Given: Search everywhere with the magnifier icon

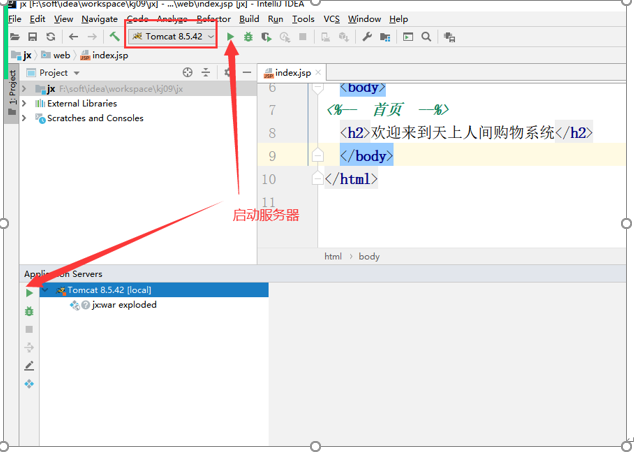Looking at the screenshot, I should coord(426,37).
